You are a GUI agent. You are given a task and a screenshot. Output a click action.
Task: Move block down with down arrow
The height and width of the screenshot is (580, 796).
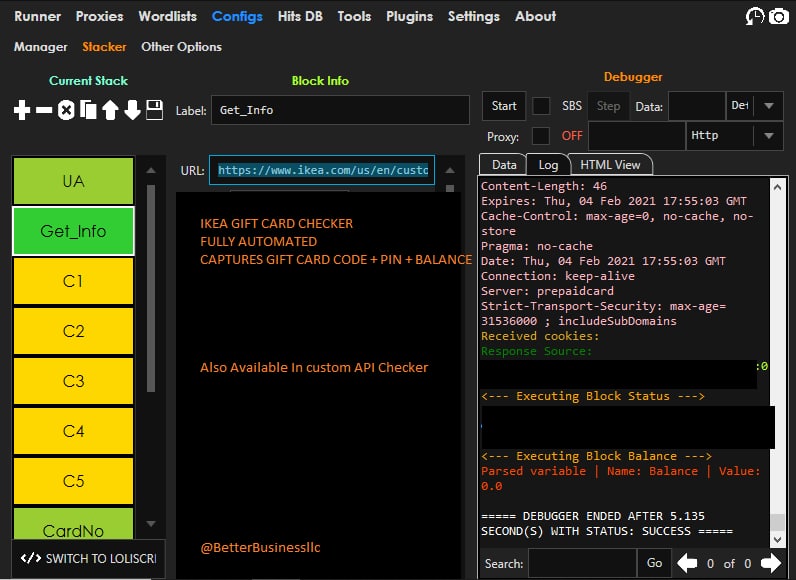pyautogui.click(x=132, y=110)
